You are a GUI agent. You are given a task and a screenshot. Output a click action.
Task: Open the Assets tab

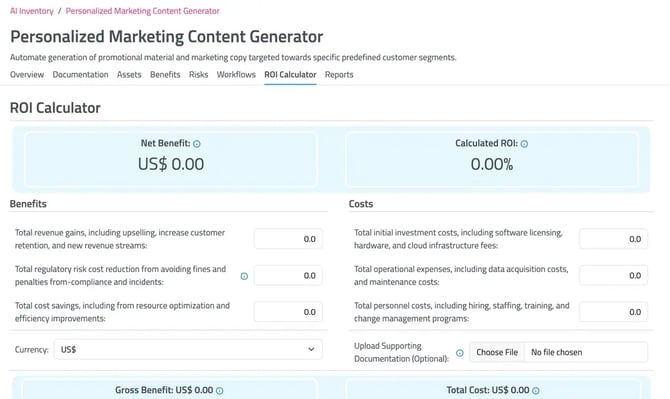(x=129, y=74)
